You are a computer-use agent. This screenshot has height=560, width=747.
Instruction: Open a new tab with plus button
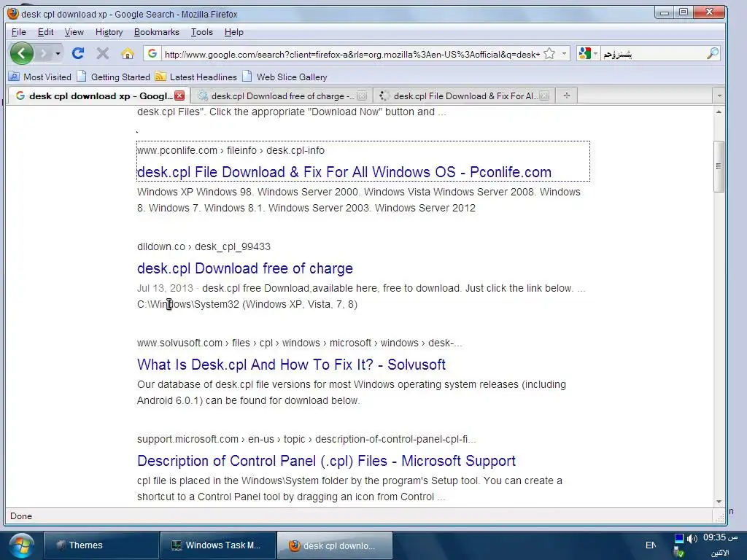[x=566, y=96]
